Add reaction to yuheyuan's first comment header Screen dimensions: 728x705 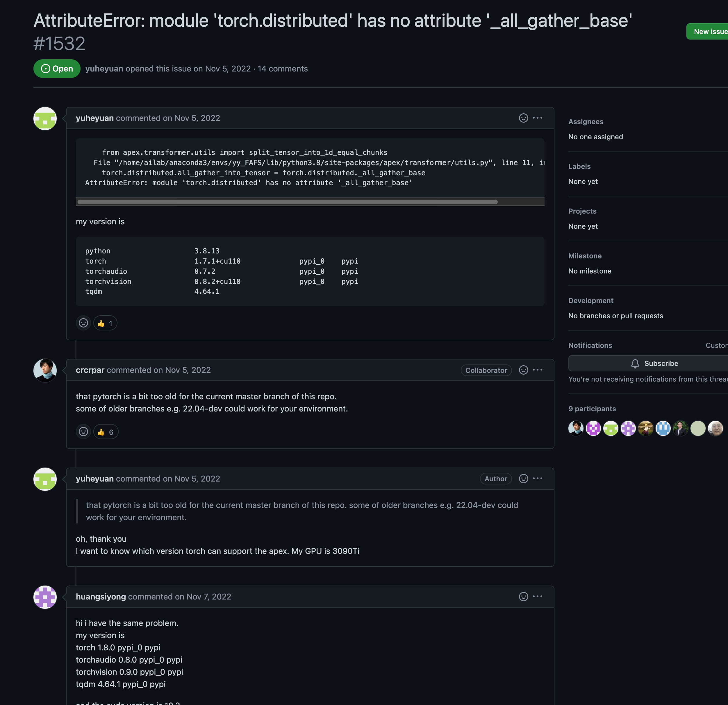(523, 118)
